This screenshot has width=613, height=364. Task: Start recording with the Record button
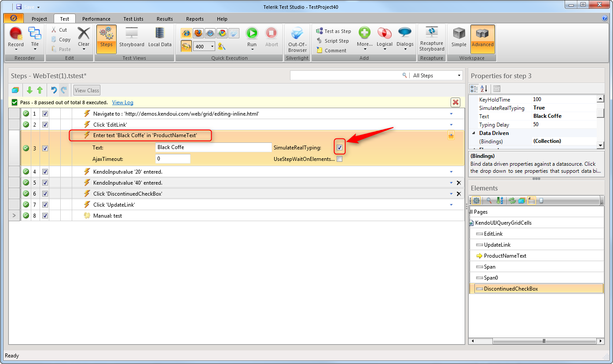16,37
